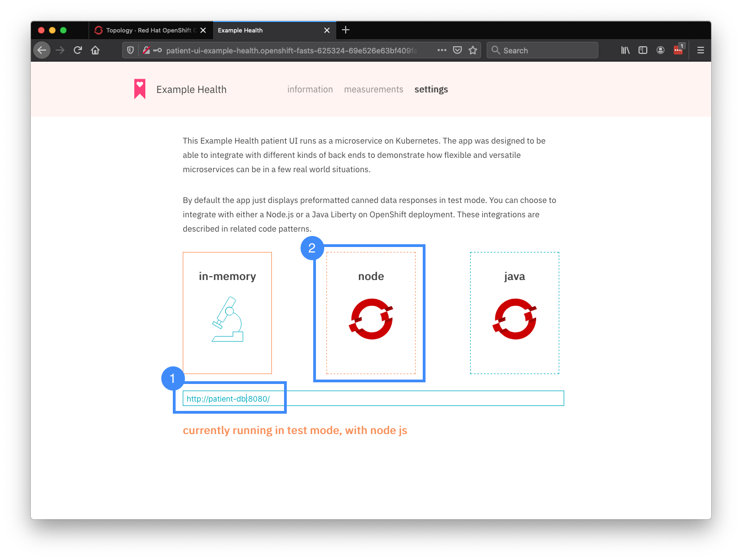The height and width of the screenshot is (560, 742).
Task: Click the OpenShift logo in java card
Action: tap(515, 319)
